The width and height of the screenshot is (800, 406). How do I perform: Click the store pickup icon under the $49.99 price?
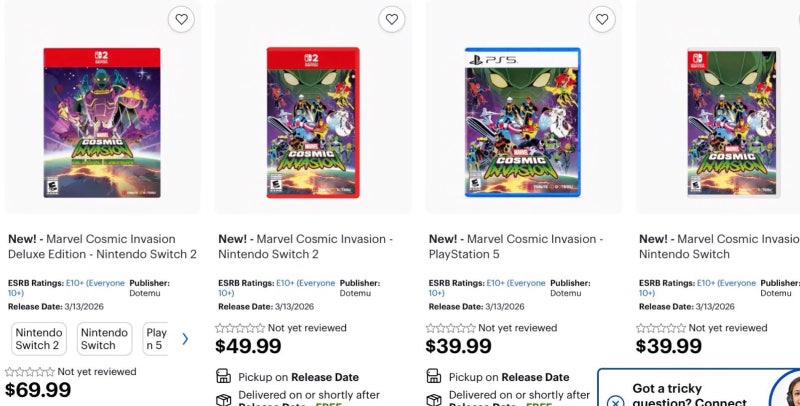pyautogui.click(x=224, y=377)
